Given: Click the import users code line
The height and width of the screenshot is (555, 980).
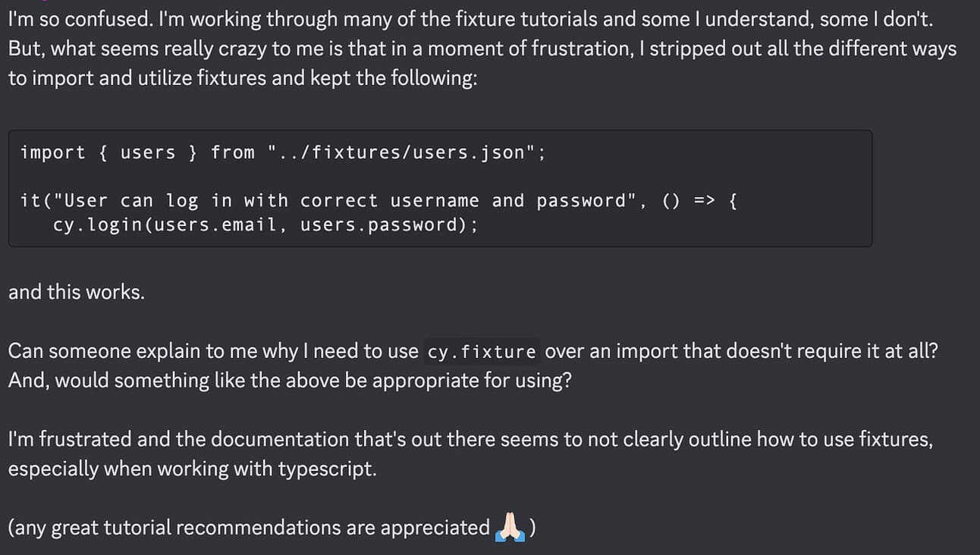Looking at the screenshot, I should click(283, 152).
